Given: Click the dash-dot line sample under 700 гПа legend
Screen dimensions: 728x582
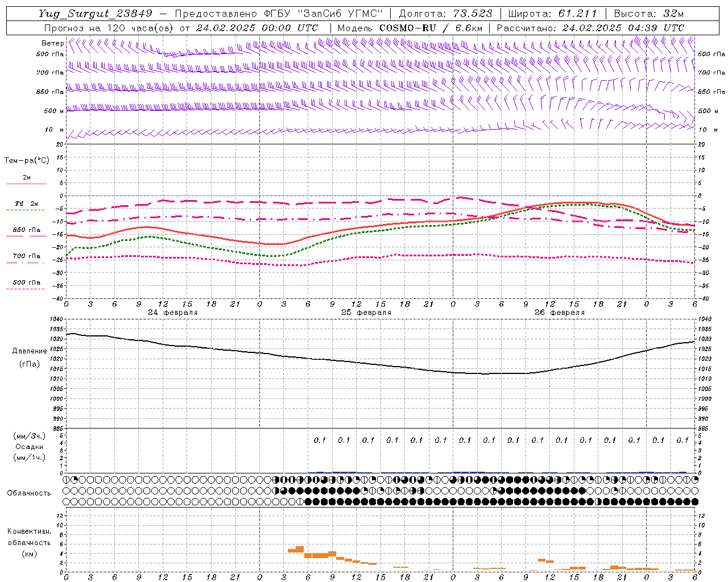Looking at the screenshot, I should [x=26, y=263].
